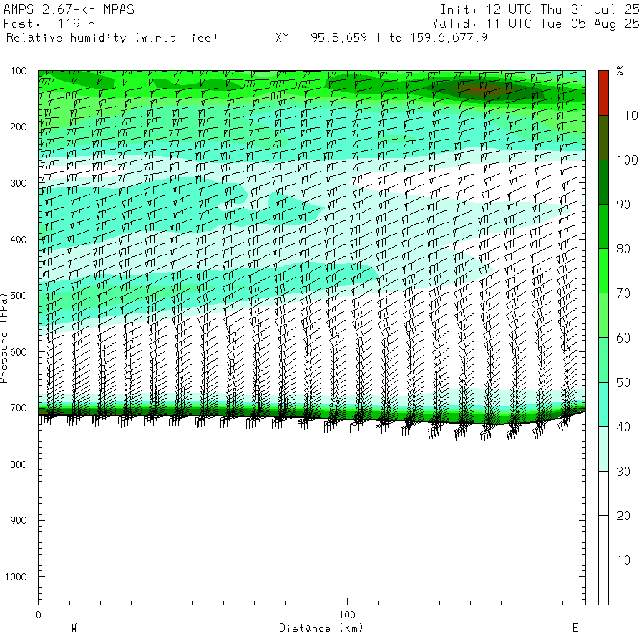Click the '100' color bar label
This screenshot has height=644, width=644.
(x=627, y=160)
